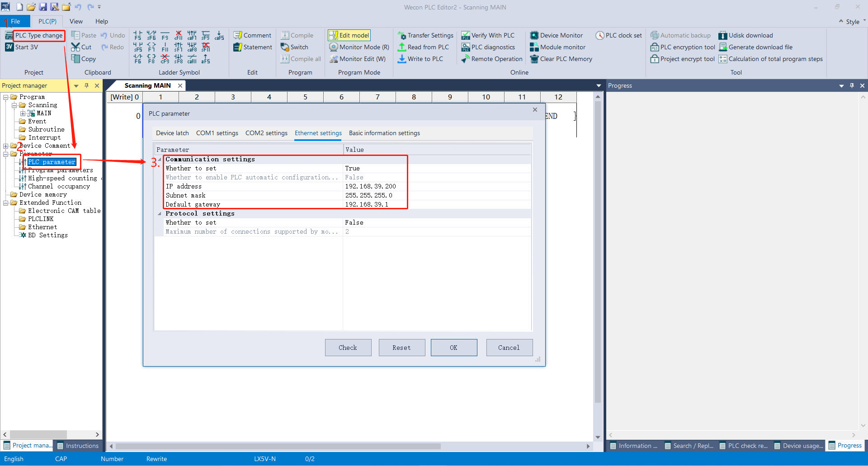
Task: Click OK to confirm PLC parameters
Action: click(x=453, y=348)
